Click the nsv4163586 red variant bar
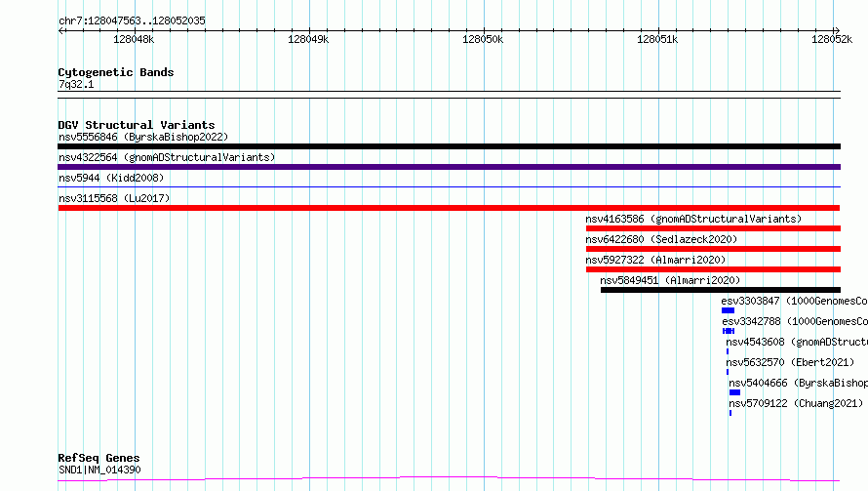The image size is (868, 491). click(x=713, y=228)
